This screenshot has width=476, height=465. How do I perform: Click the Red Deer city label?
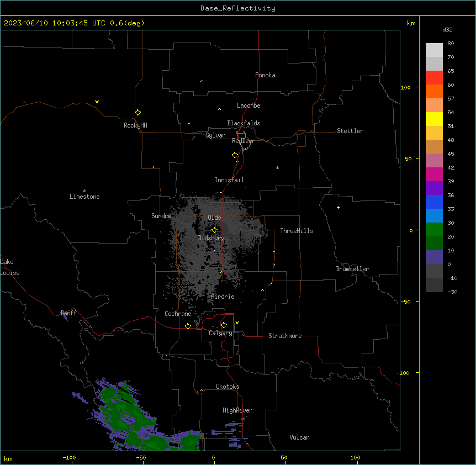click(x=243, y=141)
